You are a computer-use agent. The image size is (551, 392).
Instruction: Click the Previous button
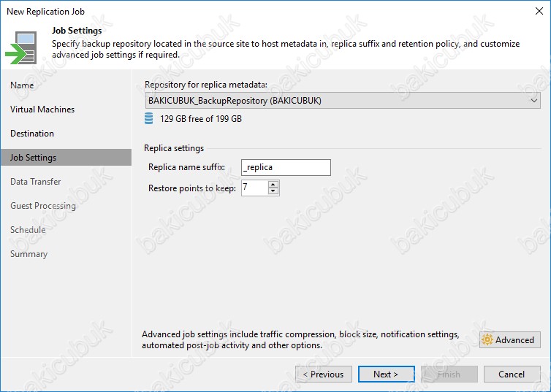point(324,374)
